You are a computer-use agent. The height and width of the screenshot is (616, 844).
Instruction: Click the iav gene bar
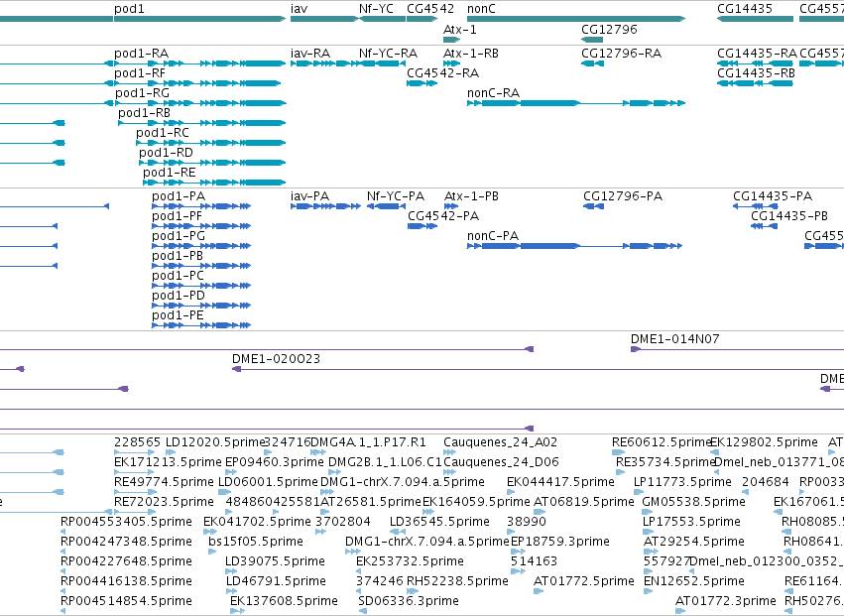(x=324, y=19)
